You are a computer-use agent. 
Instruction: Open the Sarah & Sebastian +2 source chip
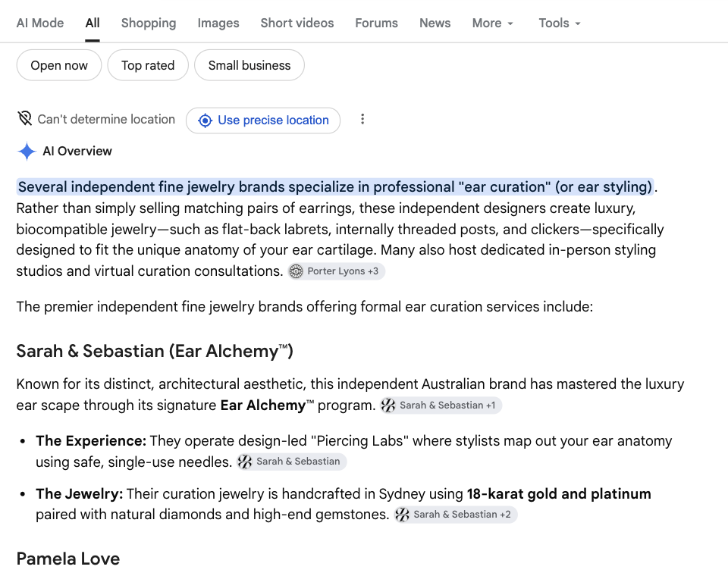pyautogui.click(x=456, y=515)
